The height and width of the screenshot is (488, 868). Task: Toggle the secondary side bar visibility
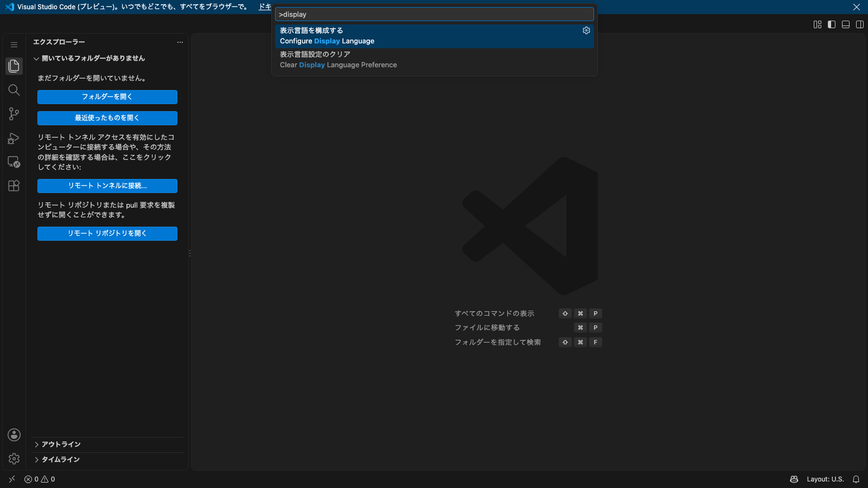860,24
